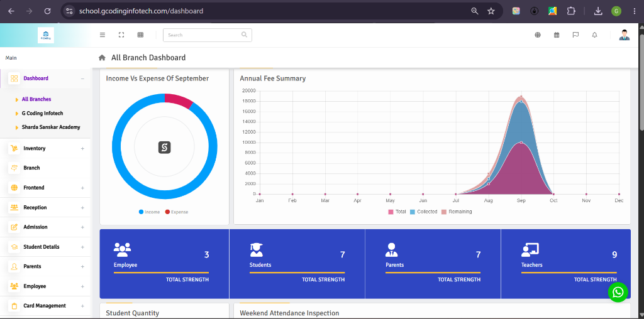644x319 pixels.
Task: Click the G Coding logo
Action: (45, 35)
